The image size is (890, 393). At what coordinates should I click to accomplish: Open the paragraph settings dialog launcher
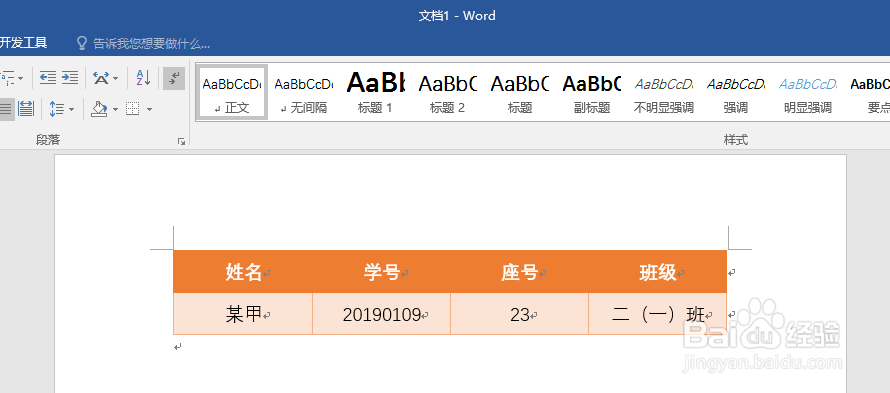pyautogui.click(x=182, y=141)
